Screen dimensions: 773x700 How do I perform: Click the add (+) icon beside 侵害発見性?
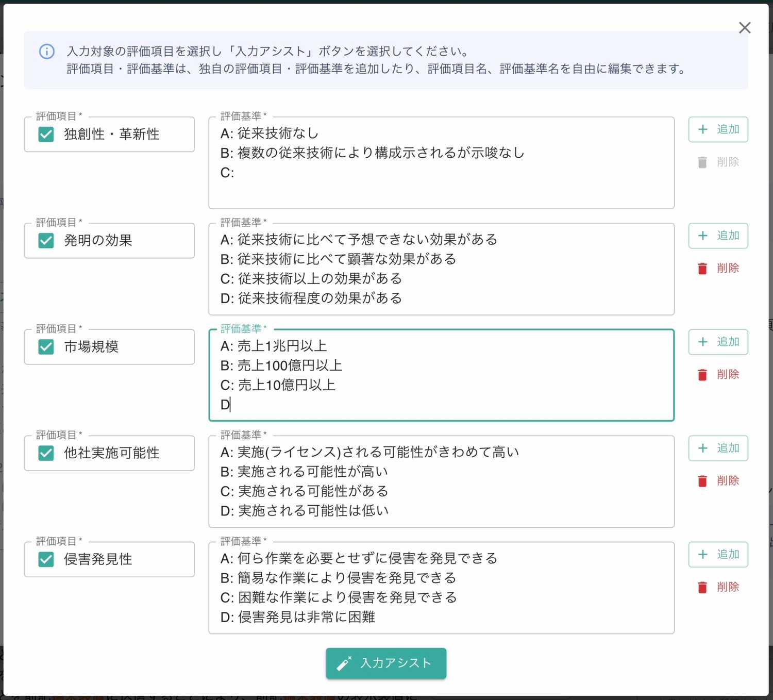[702, 554]
